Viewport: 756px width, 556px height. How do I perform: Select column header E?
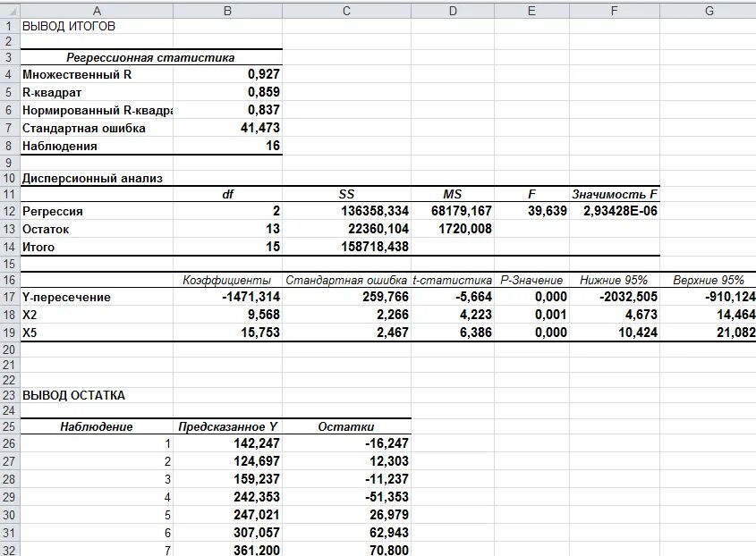pyautogui.click(x=531, y=11)
